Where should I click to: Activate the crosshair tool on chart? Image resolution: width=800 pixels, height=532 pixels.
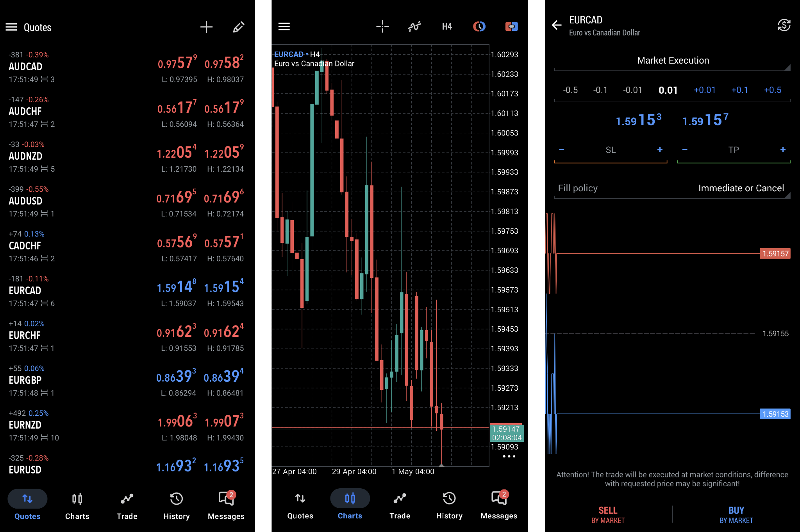coord(382,27)
